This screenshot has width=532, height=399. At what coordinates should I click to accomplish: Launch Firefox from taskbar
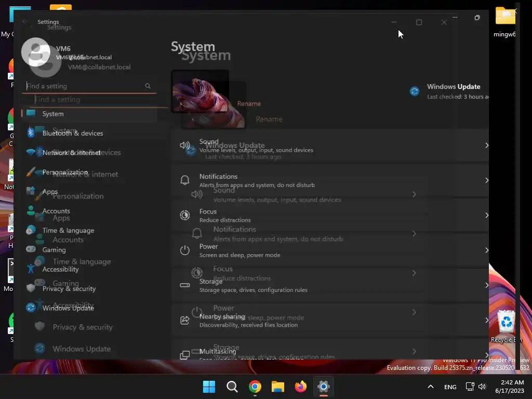301,387
